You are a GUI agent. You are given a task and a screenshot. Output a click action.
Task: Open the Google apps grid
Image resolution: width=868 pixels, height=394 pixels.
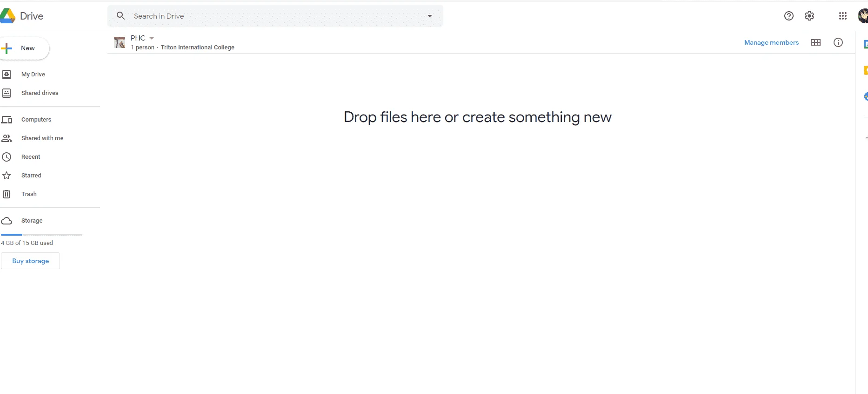click(x=843, y=16)
